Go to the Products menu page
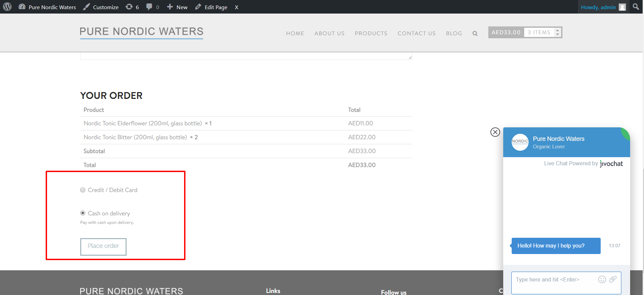Viewport: 644px width, 295px height. [x=371, y=33]
